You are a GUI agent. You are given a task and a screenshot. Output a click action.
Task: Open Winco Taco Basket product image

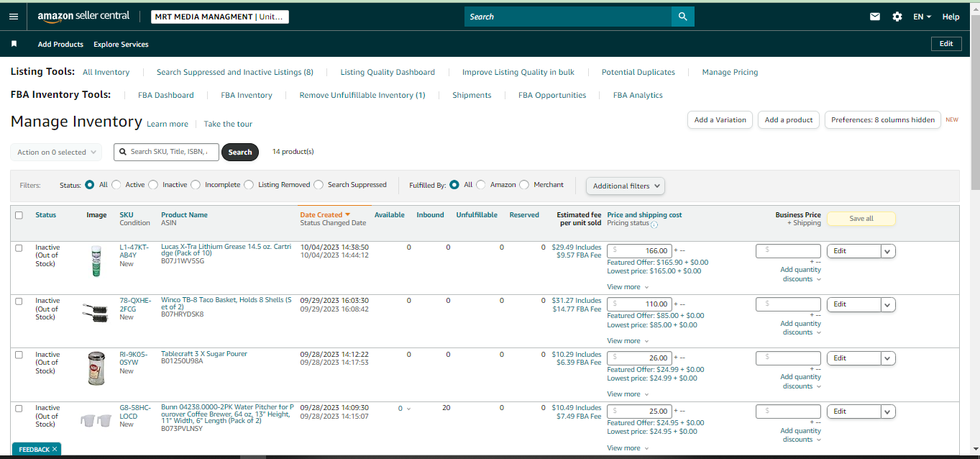(x=96, y=312)
